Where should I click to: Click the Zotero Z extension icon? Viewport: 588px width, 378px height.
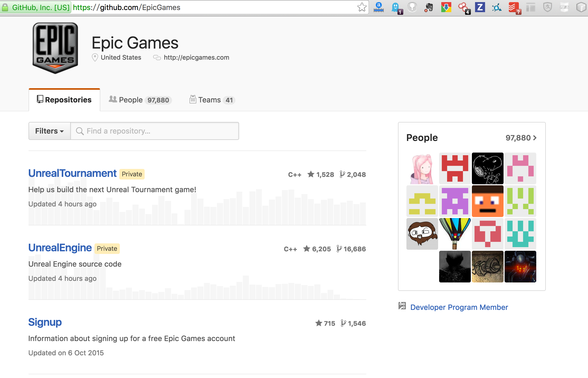pos(480,7)
